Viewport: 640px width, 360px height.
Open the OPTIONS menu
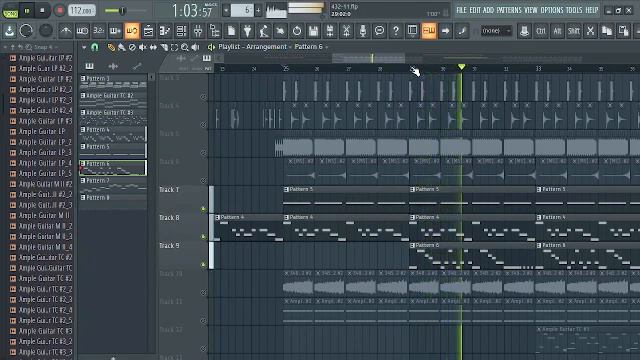pos(552,10)
